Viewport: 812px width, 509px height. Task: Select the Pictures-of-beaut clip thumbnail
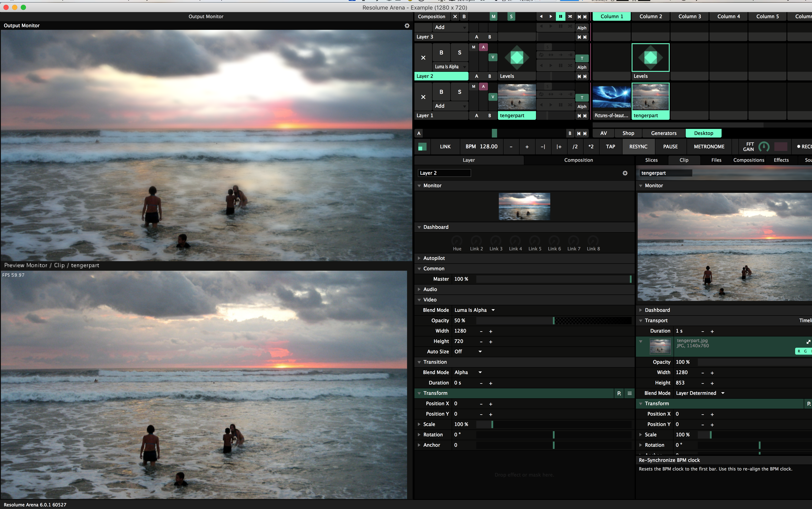pos(611,97)
